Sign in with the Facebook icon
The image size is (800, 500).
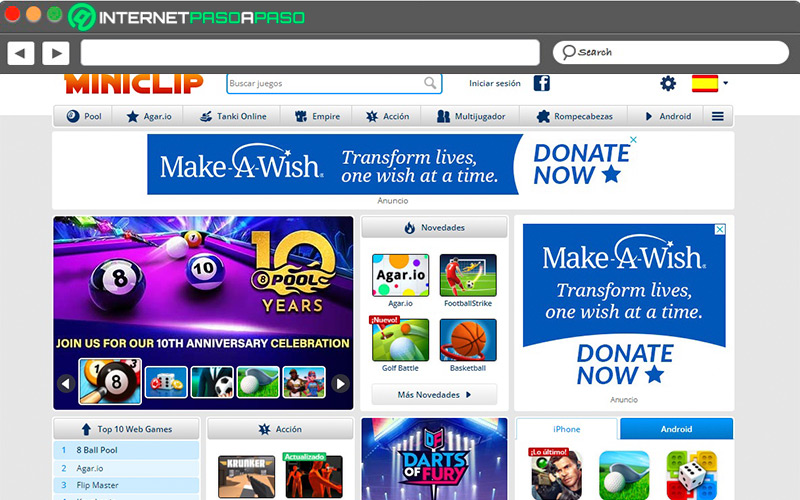541,83
